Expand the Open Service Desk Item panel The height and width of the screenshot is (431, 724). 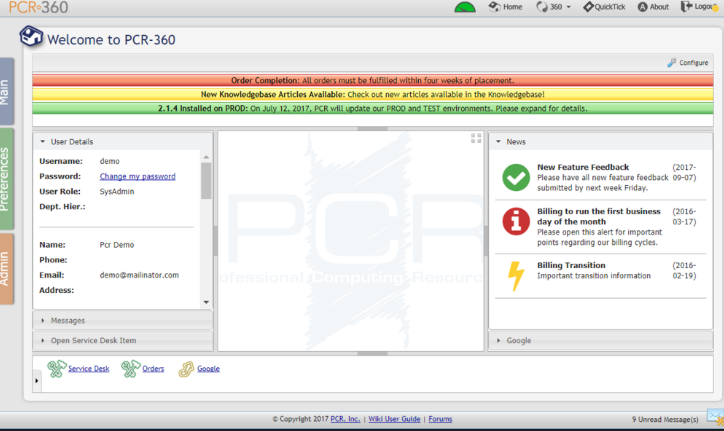[93, 340]
